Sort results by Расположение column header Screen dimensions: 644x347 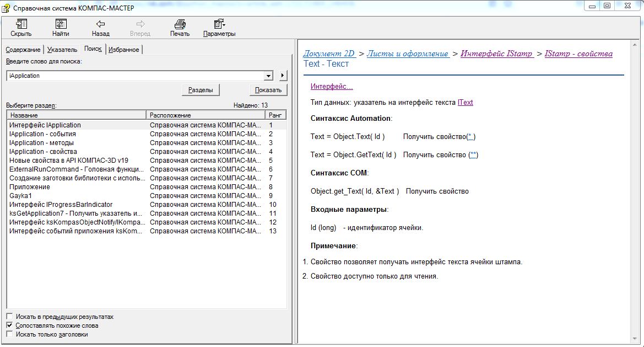(x=206, y=115)
